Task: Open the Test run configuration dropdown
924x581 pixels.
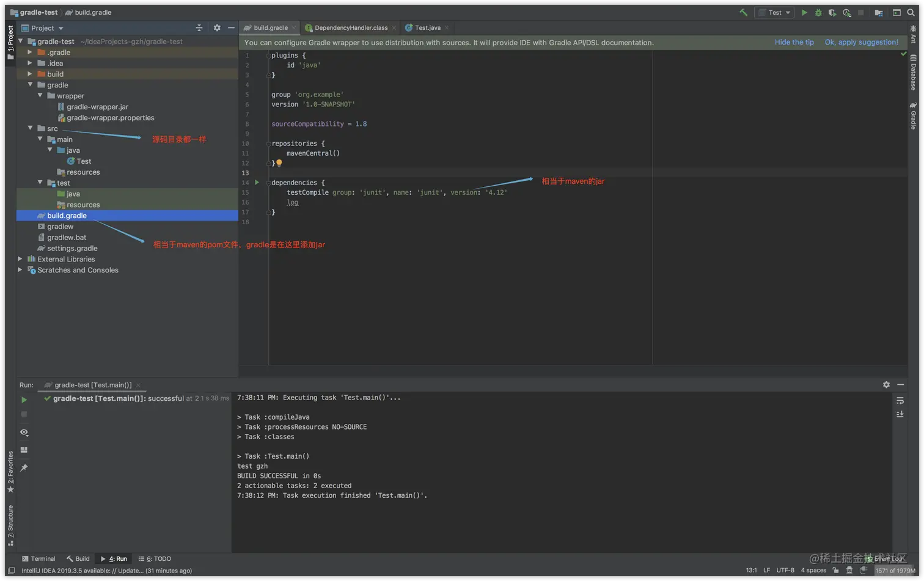Action: [774, 12]
